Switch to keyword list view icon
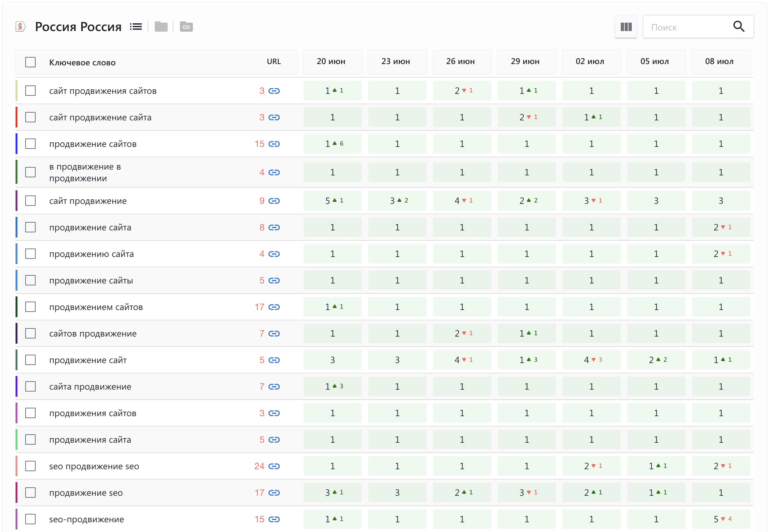The height and width of the screenshot is (532, 769). tap(136, 27)
